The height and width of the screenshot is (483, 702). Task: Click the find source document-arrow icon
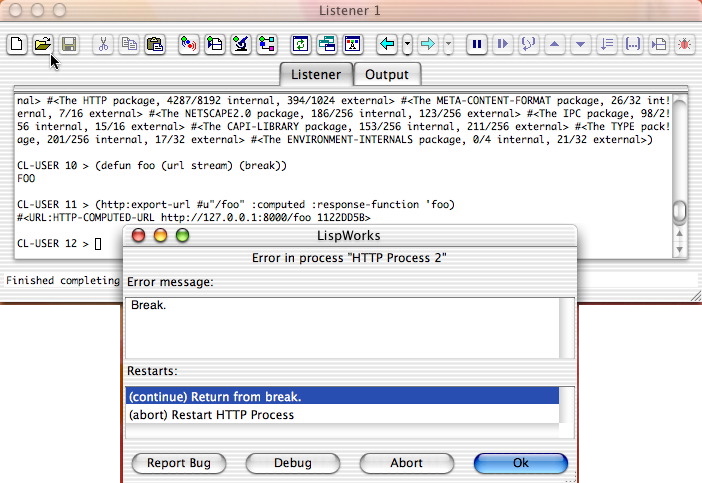(659, 44)
